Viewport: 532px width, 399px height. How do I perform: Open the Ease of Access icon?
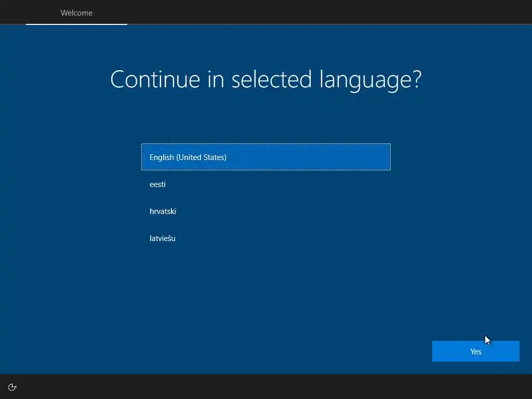[12, 387]
